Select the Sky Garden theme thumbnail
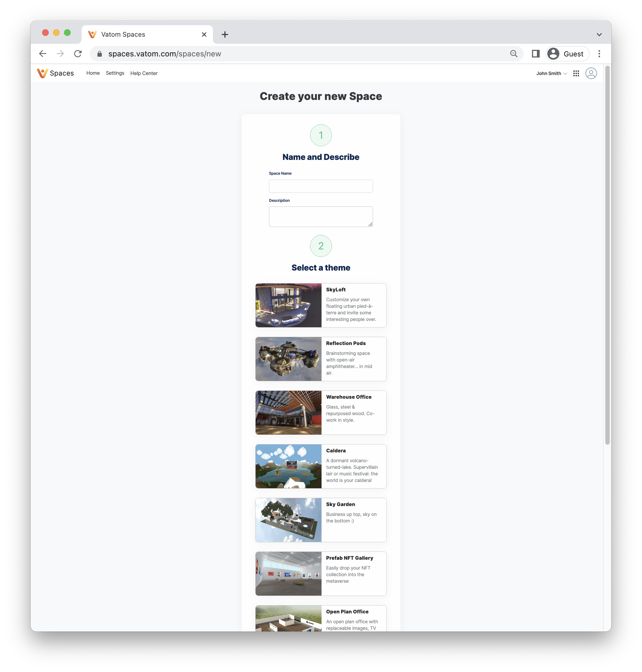The height and width of the screenshot is (672, 642). pyautogui.click(x=288, y=520)
